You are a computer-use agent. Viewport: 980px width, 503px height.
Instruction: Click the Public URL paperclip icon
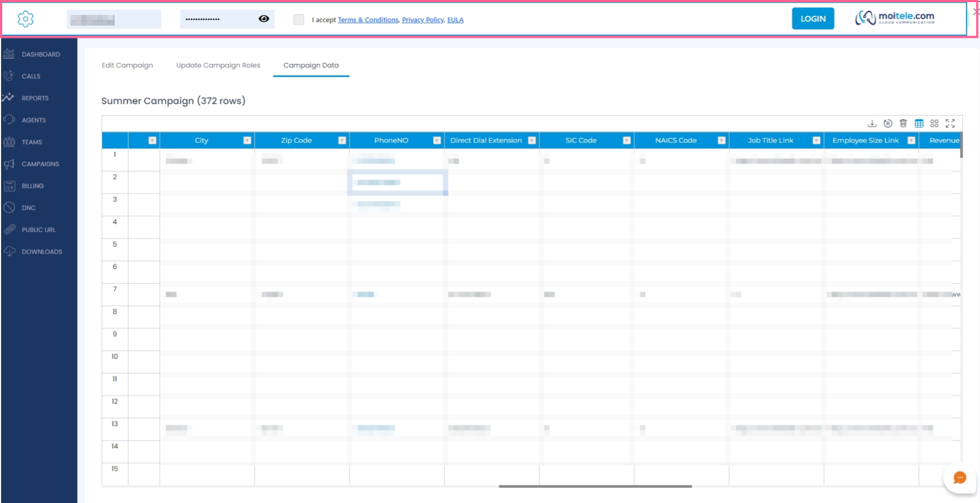pyautogui.click(x=9, y=230)
